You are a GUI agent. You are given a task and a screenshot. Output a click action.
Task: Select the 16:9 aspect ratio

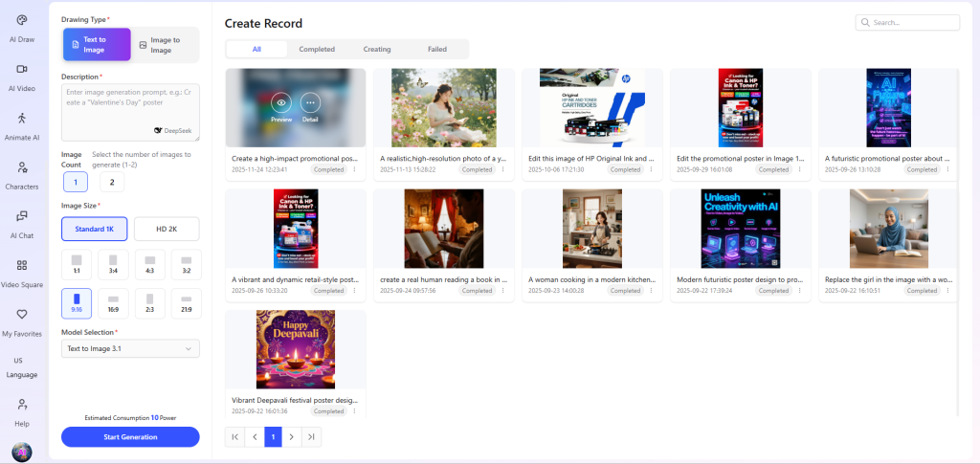tap(113, 302)
